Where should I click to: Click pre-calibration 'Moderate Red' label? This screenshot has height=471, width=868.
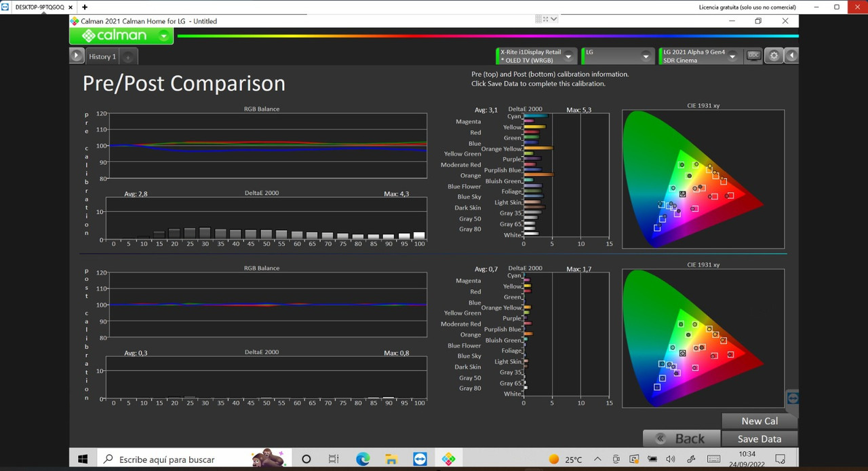[x=460, y=165]
